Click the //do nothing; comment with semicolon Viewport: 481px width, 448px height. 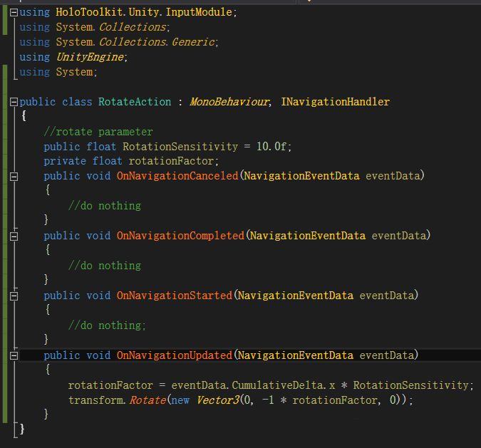tap(107, 325)
